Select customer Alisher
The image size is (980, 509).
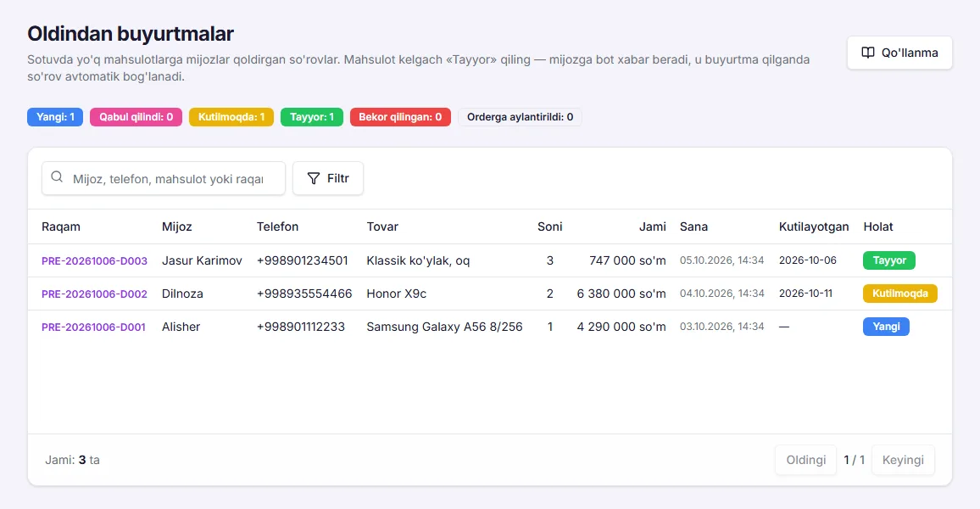[181, 327]
